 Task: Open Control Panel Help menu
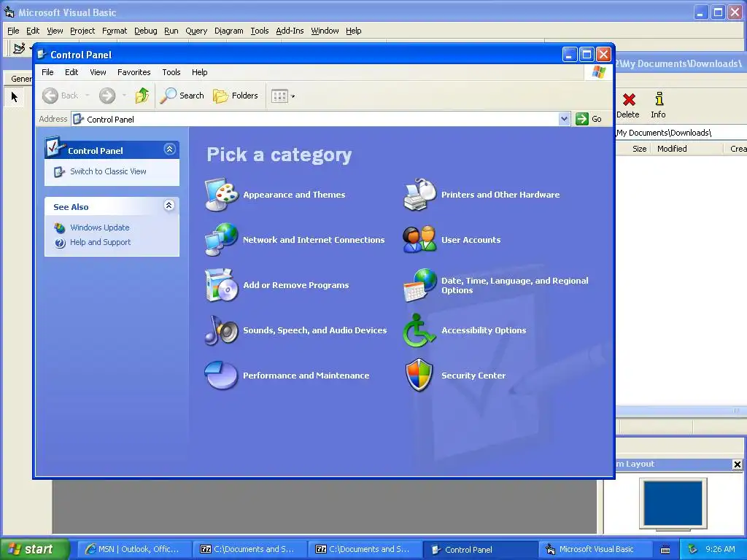point(200,72)
